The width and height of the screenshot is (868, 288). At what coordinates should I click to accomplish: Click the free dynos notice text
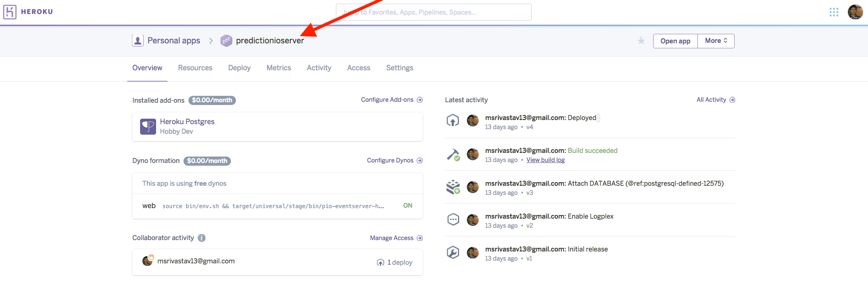pos(184,183)
